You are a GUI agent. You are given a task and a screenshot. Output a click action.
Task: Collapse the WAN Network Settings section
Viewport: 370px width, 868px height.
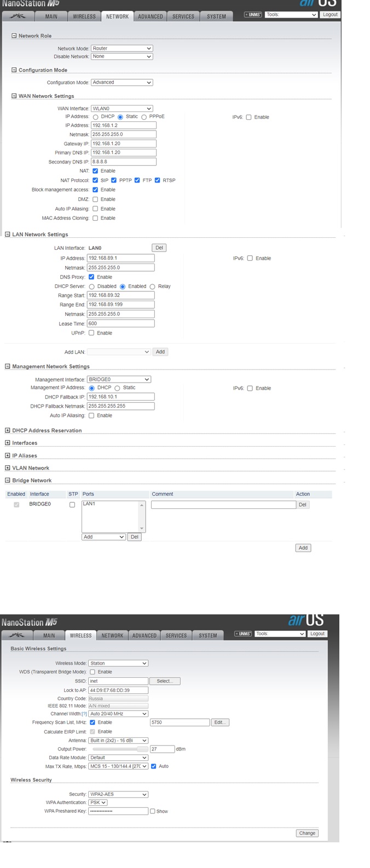tap(14, 96)
